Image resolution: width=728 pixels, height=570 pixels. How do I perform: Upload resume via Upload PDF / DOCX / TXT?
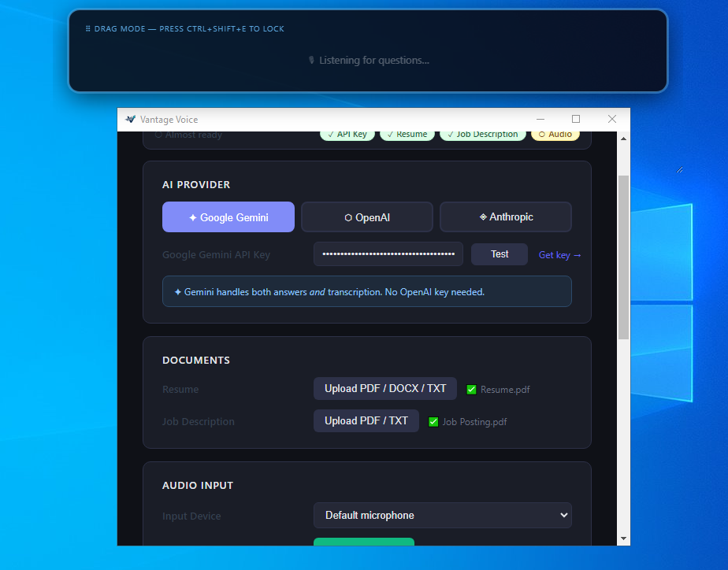(385, 389)
